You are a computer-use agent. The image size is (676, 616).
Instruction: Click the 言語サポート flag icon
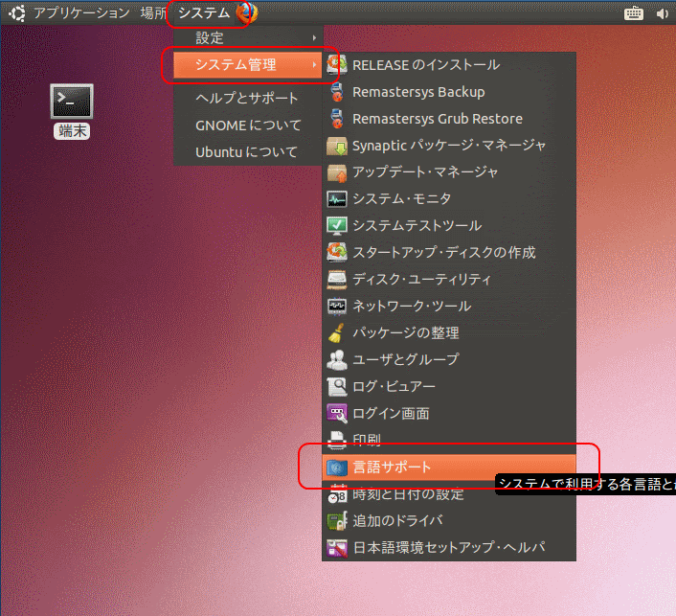(x=337, y=468)
